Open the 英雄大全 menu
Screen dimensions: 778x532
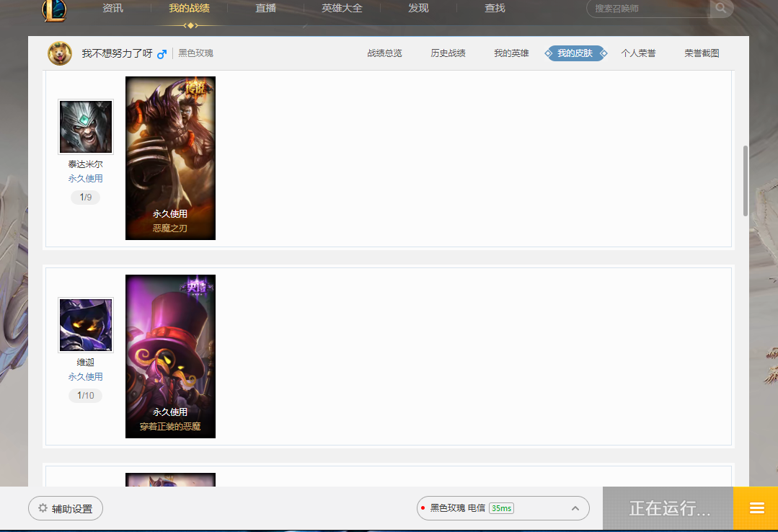(x=342, y=8)
